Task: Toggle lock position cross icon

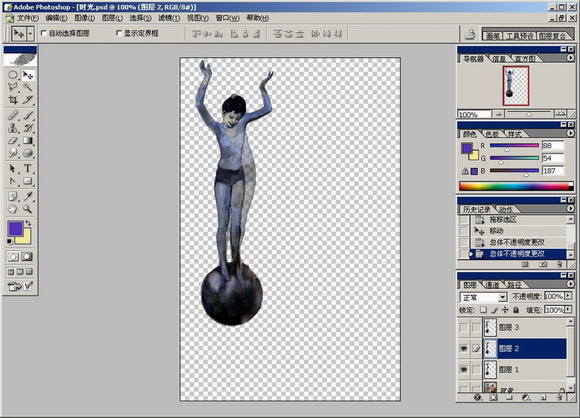Action: point(505,310)
